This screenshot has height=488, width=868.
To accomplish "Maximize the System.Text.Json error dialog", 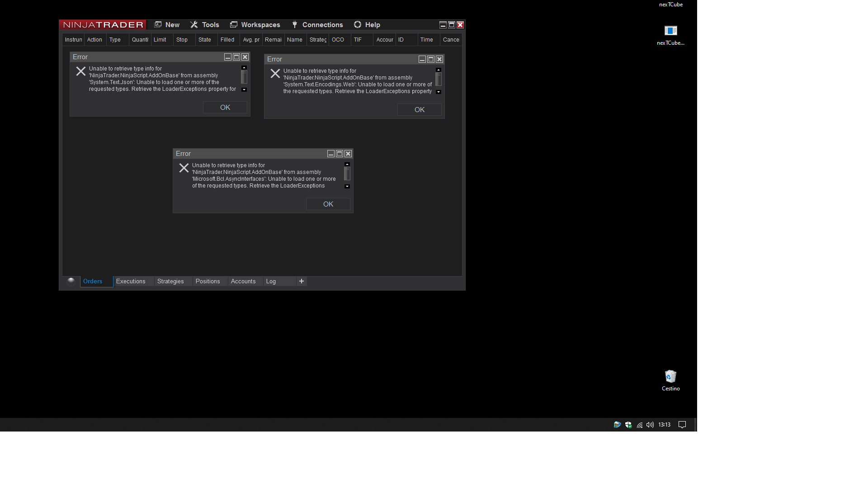I will pyautogui.click(x=236, y=57).
